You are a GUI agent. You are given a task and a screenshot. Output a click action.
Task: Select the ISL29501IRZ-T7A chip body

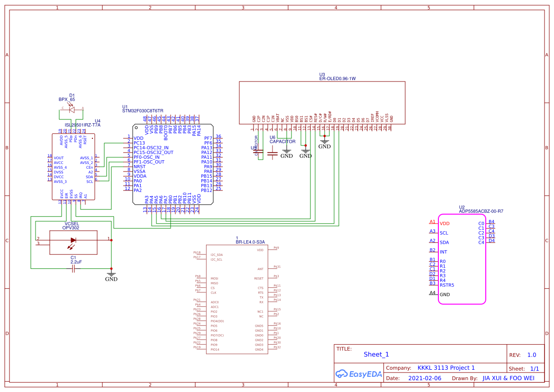point(73,166)
